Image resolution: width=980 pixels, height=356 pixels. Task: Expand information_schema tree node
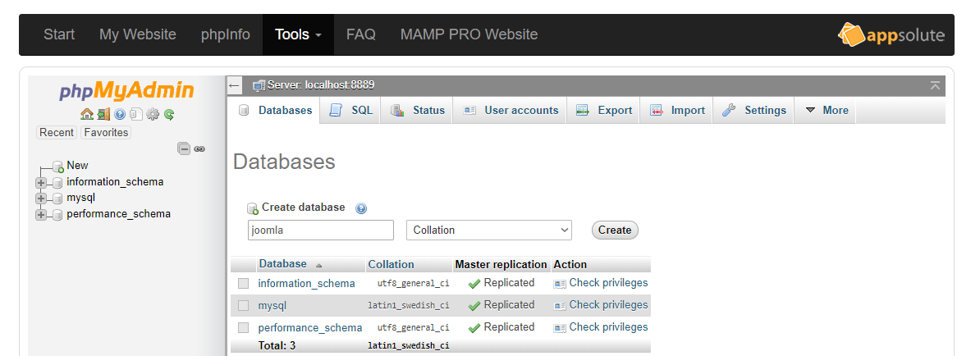pos(41,182)
